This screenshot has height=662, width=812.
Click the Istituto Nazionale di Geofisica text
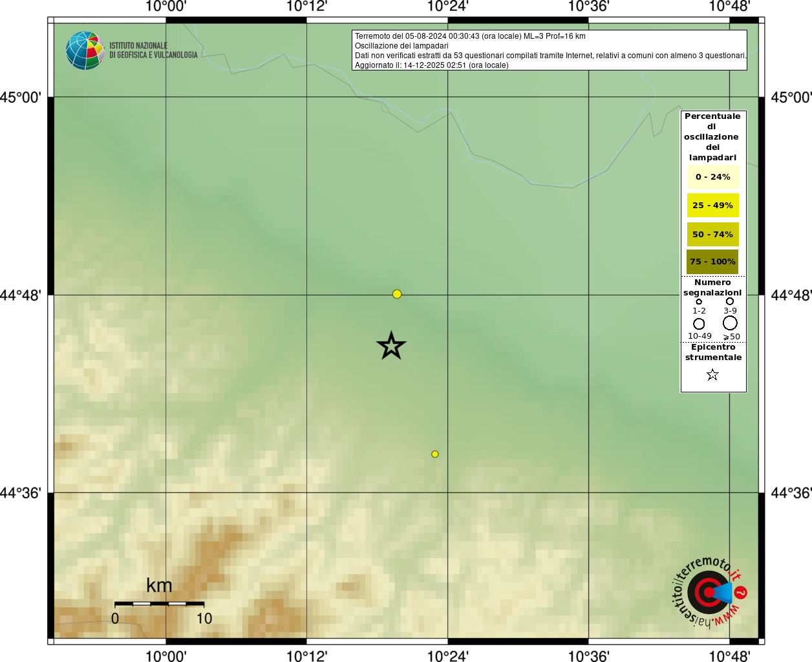coord(153,50)
